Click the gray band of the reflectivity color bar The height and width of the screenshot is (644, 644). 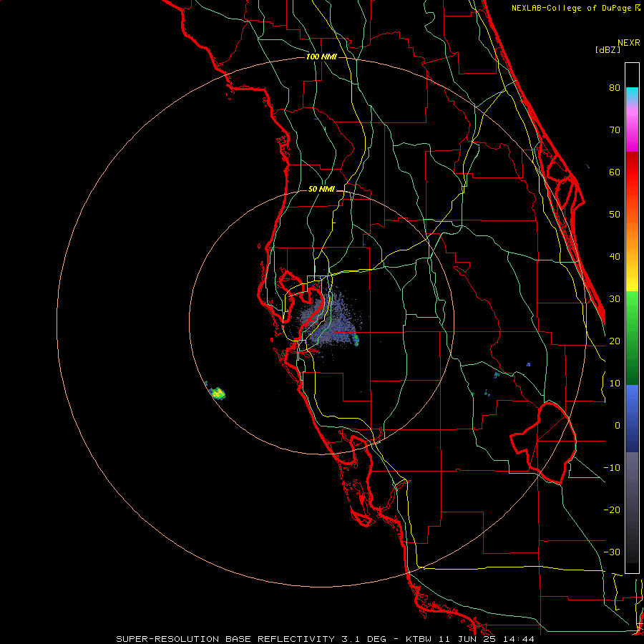pos(632,507)
